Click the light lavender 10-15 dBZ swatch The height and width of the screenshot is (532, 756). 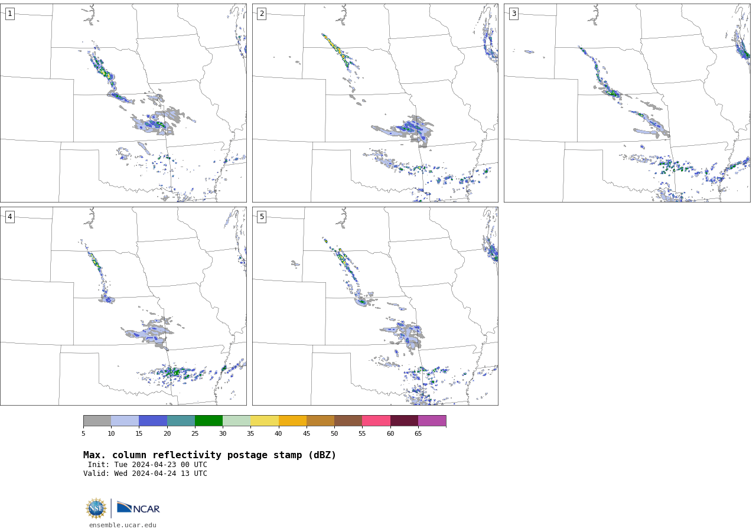[125, 421]
